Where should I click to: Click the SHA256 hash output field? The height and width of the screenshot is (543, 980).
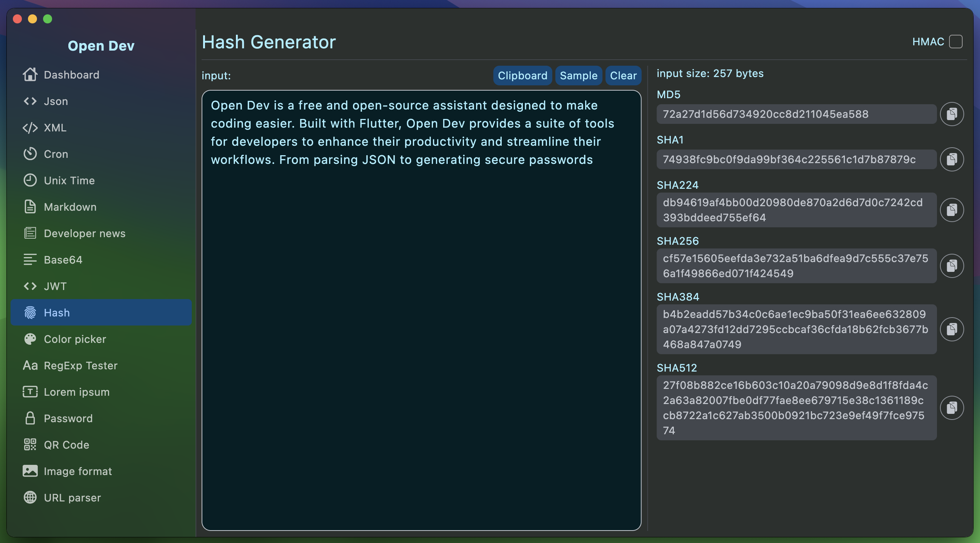click(x=797, y=266)
